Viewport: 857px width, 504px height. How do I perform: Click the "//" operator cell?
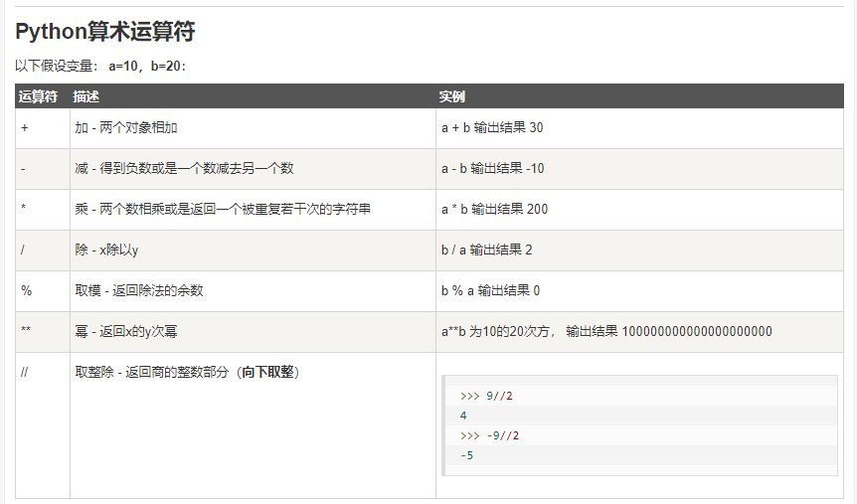point(43,425)
